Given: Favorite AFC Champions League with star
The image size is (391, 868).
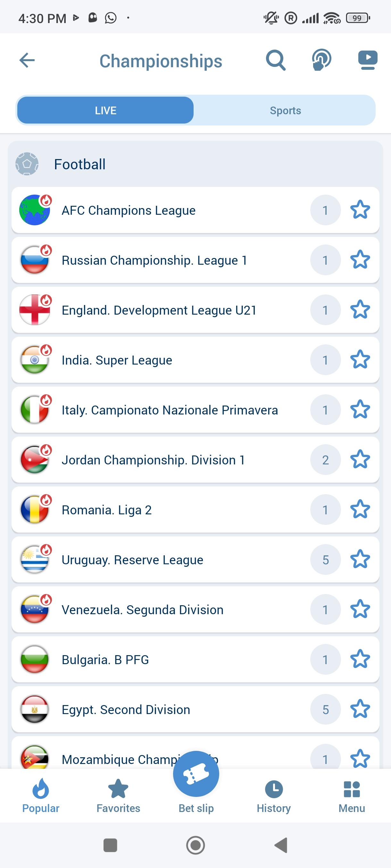Looking at the screenshot, I should pos(360,210).
